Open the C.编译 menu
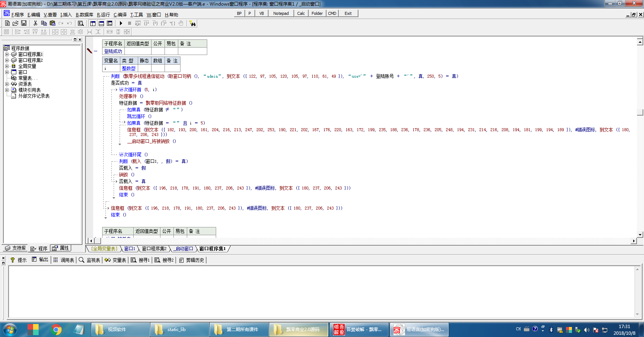The width and height of the screenshot is (644, 337). 120,14
